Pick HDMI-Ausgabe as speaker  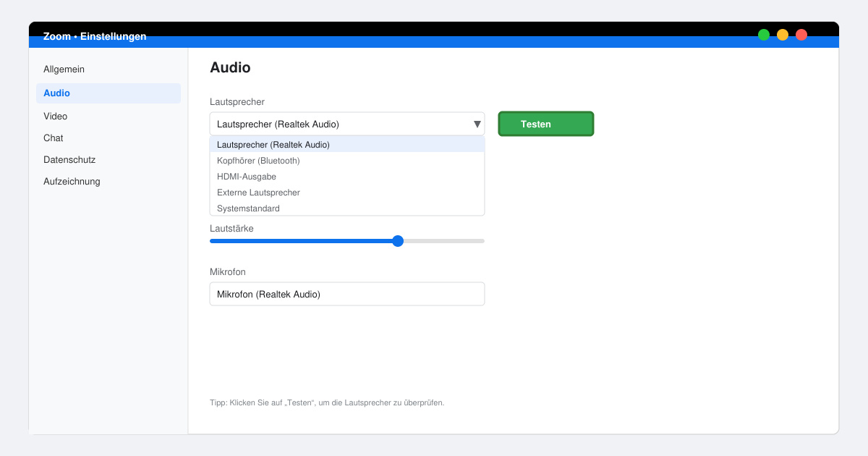pyautogui.click(x=347, y=177)
